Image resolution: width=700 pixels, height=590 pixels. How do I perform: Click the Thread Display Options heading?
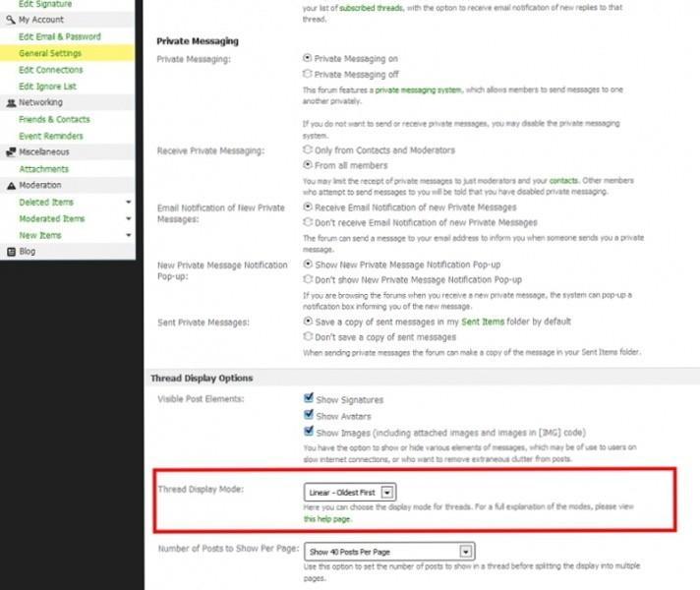pos(202,379)
